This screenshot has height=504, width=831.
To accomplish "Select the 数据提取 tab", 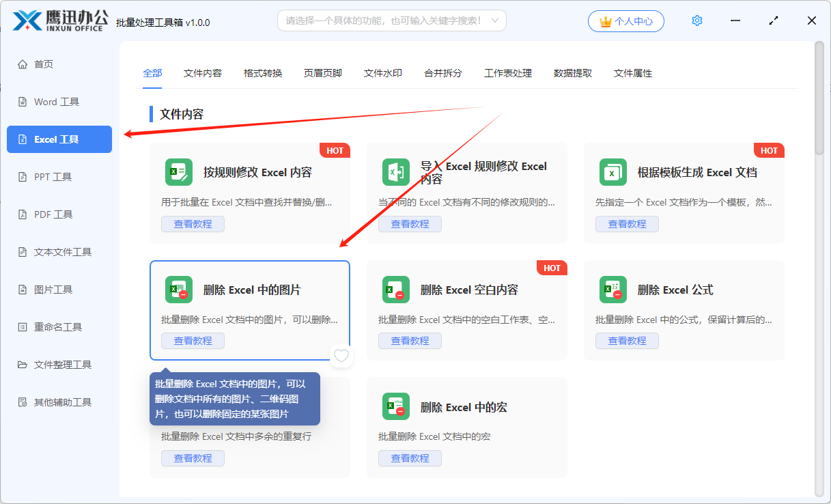I will click(572, 72).
